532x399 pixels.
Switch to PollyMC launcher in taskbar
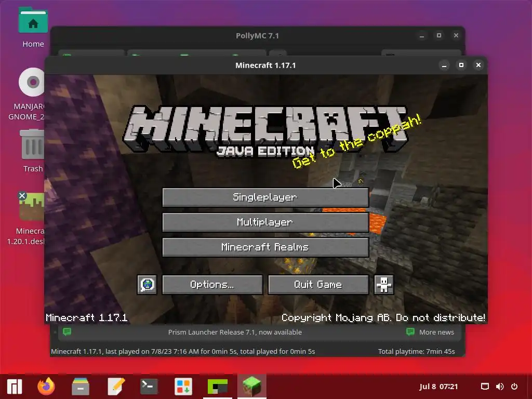tap(218, 387)
